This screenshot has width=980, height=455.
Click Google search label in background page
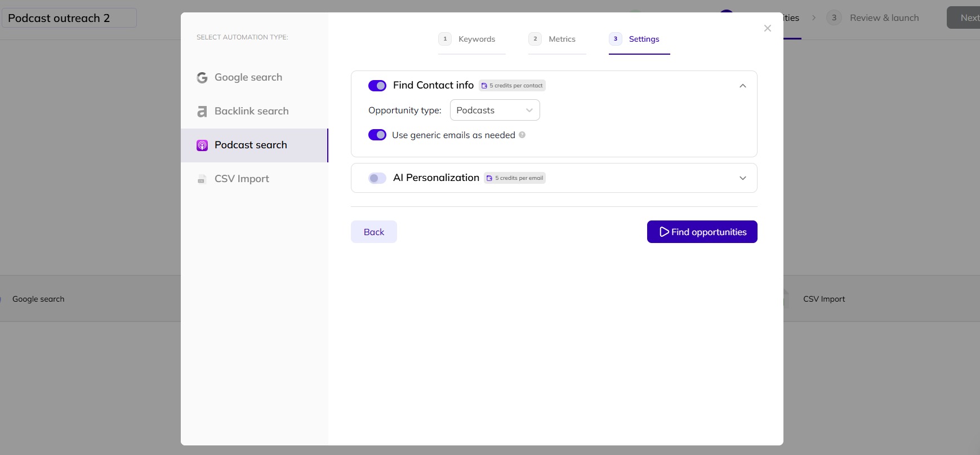click(x=38, y=299)
